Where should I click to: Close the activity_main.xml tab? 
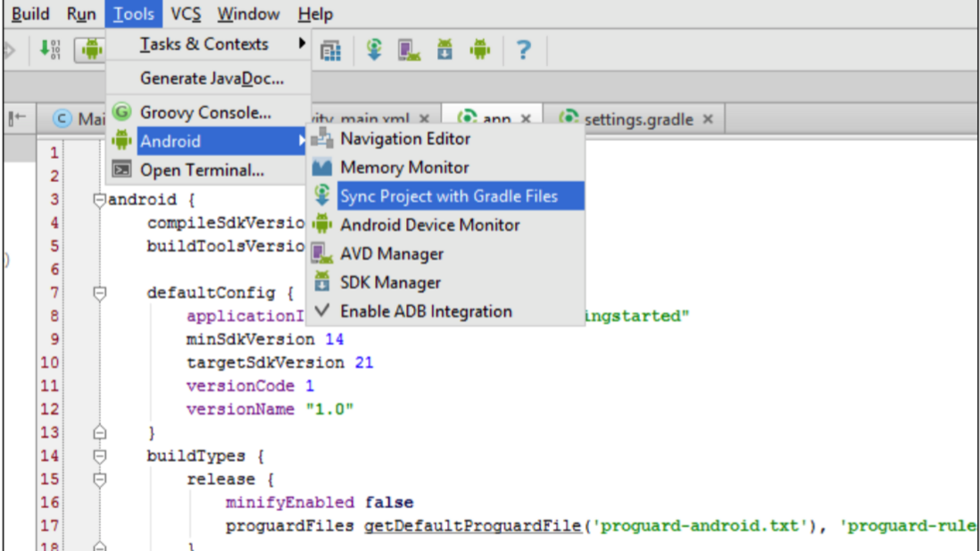[x=424, y=119]
